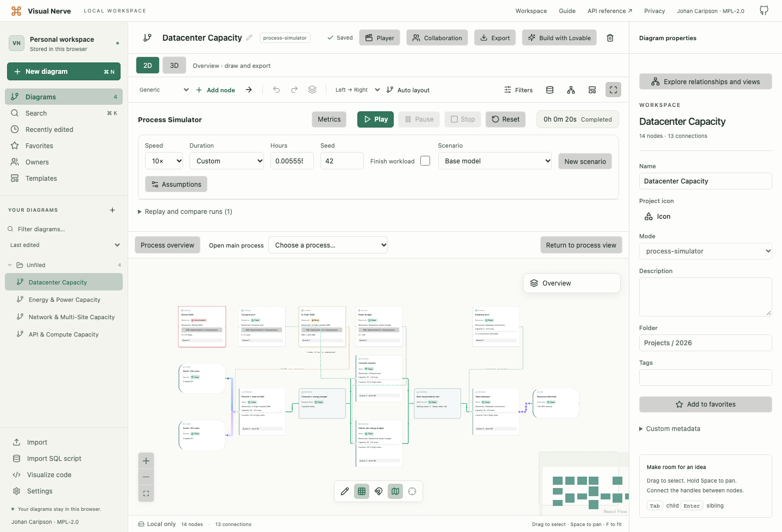Delete the diagram with the trash icon

(x=610, y=38)
